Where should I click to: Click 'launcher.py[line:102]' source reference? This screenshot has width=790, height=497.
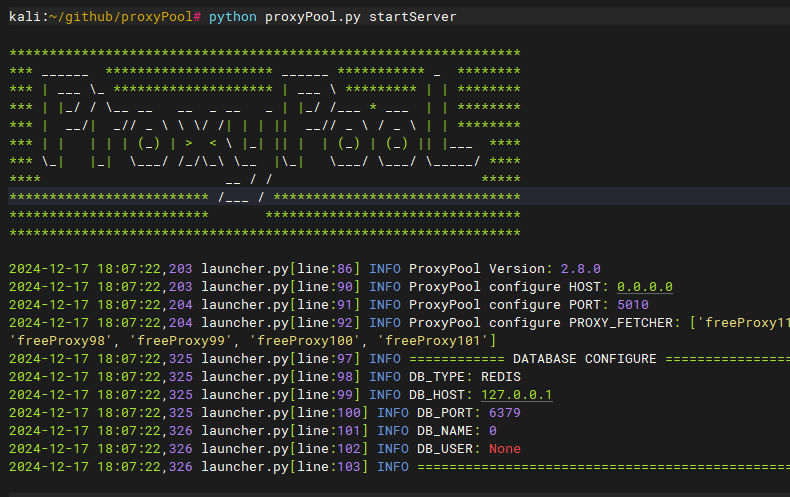coord(285,449)
